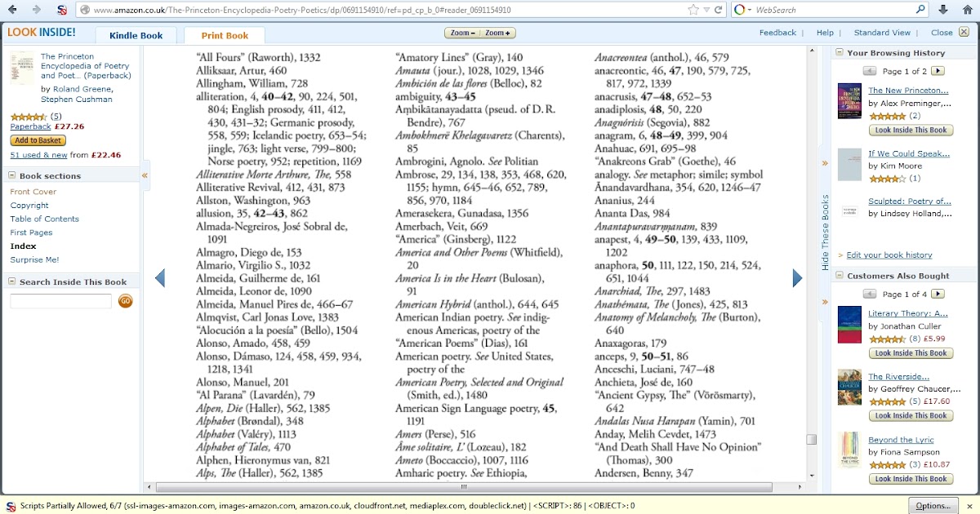
Task: Zoom in with Zoom + button
Action: pyautogui.click(x=498, y=33)
